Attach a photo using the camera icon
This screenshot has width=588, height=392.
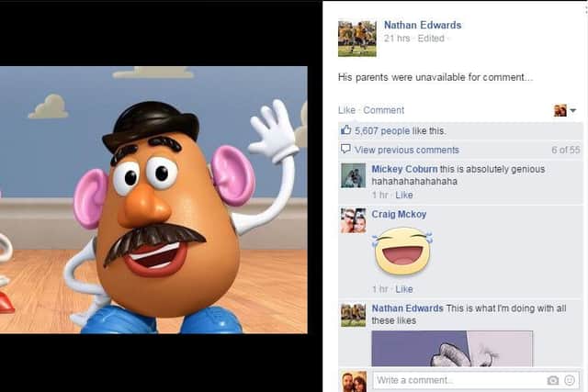tap(553, 380)
